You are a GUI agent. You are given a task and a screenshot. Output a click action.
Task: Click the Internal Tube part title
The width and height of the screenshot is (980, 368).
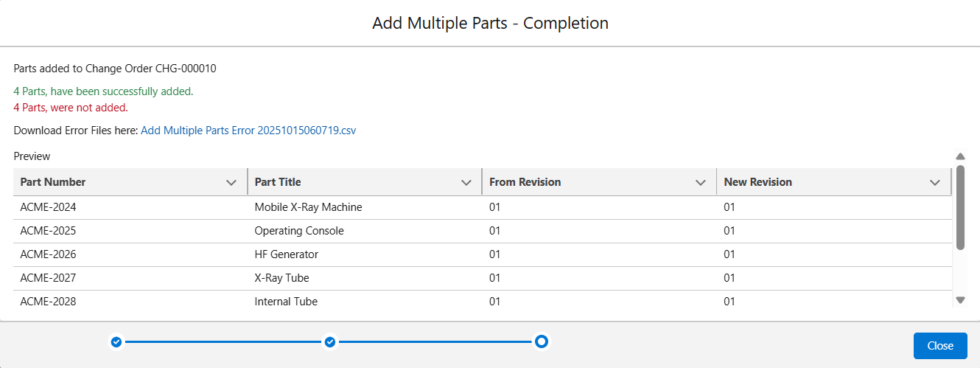click(x=286, y=302)
